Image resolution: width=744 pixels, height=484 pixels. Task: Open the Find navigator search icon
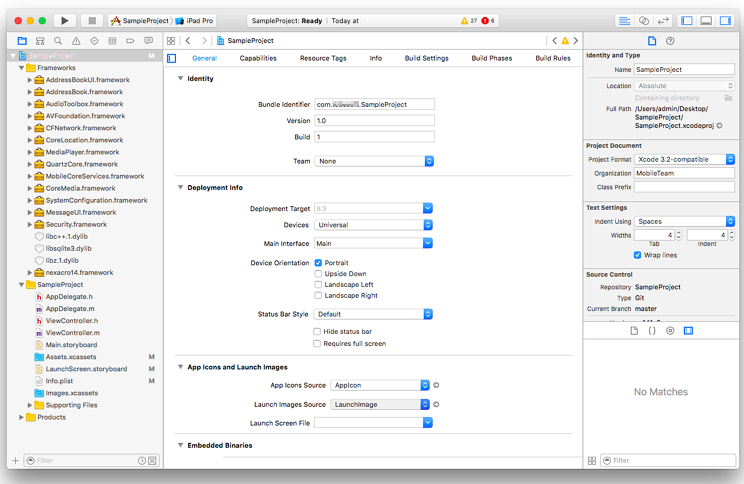coord(58,41)
